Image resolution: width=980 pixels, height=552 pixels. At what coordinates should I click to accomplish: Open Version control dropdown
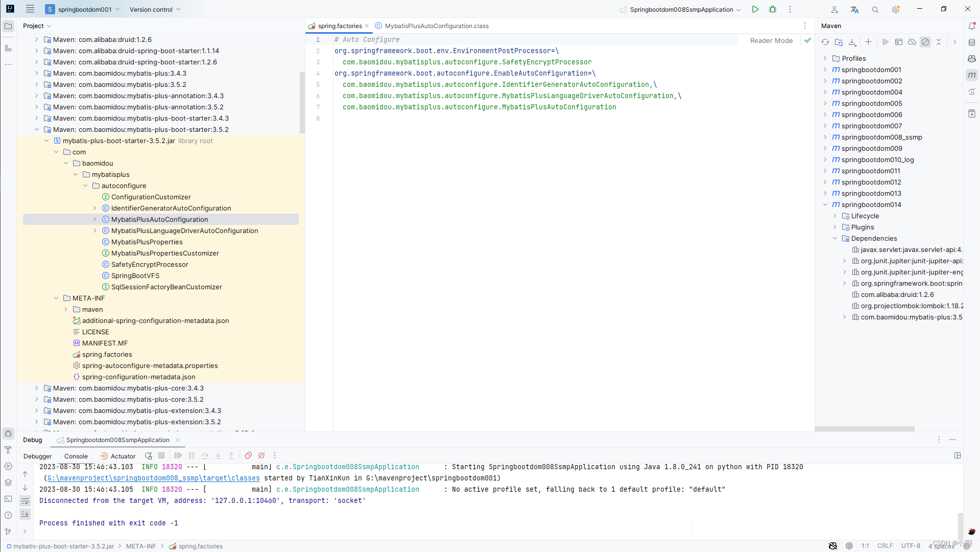coord(155,9)
